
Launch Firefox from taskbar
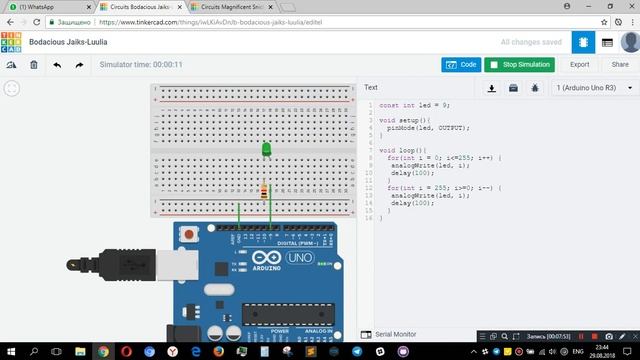[219, 351]
